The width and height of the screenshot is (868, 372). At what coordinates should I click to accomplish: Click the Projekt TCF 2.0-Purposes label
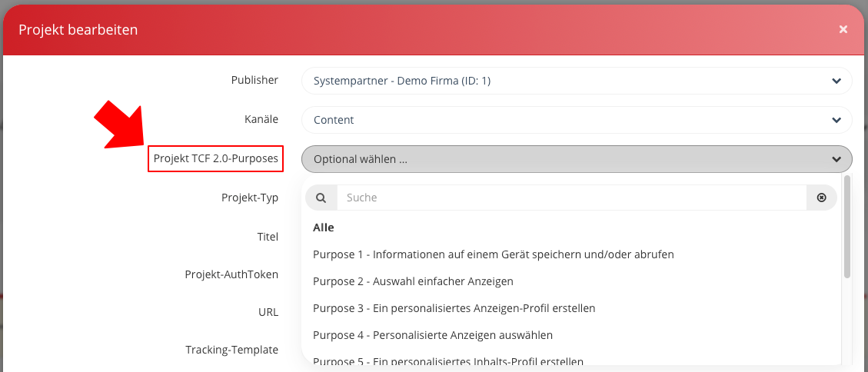click(216, 159)
